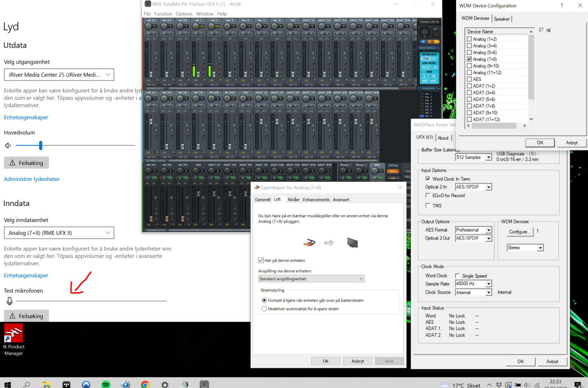Viewport: 588px width, 388px height.
Task: Switch to the Enhancements tab
Action: click(316, 200)
